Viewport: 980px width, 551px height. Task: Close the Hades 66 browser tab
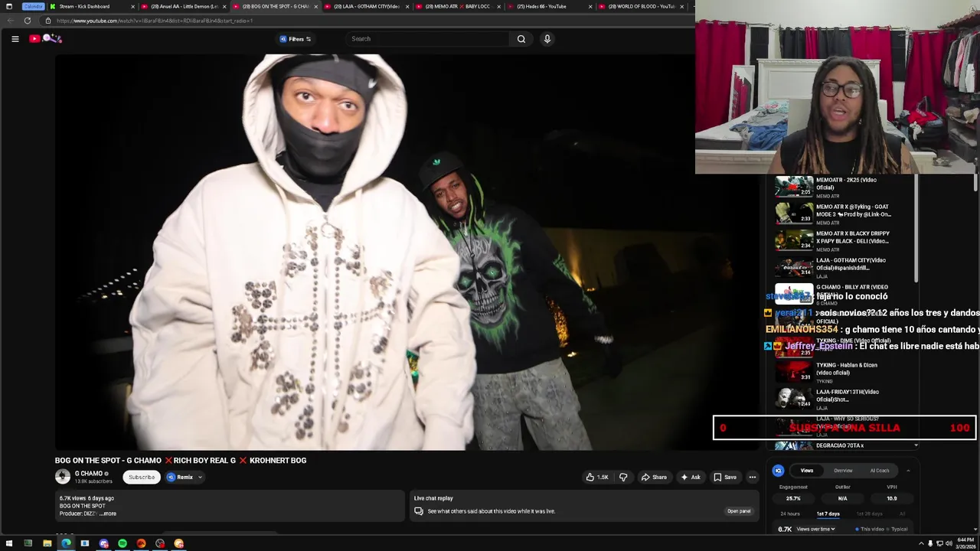pos(590,7)
